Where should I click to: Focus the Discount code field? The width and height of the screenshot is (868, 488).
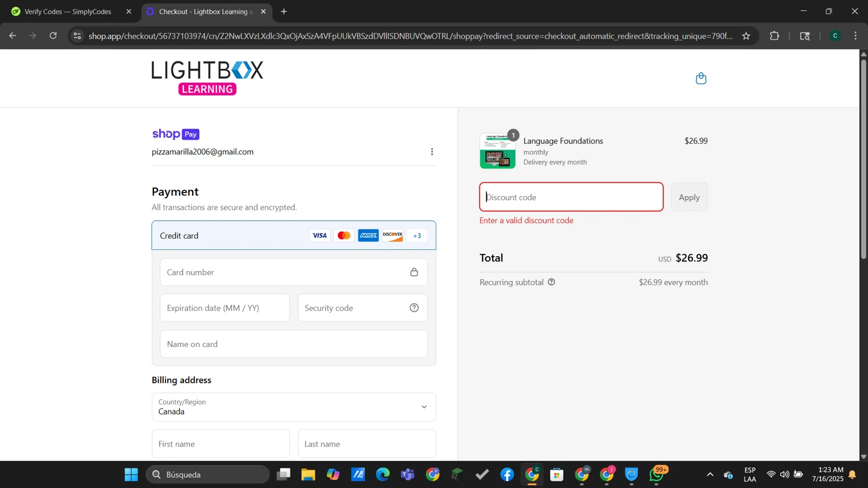click(x=571, y=197)
